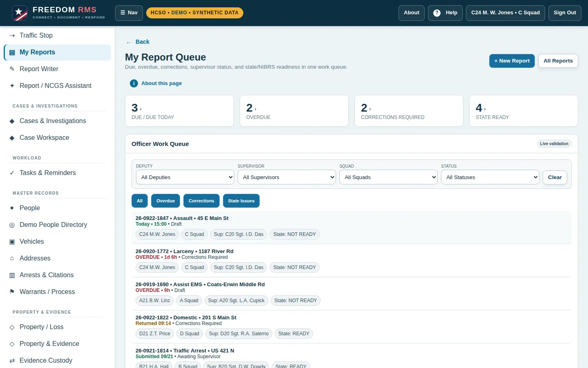Click the Traffic Stop arrow icon
588x368 pixels.
point(12,36)
